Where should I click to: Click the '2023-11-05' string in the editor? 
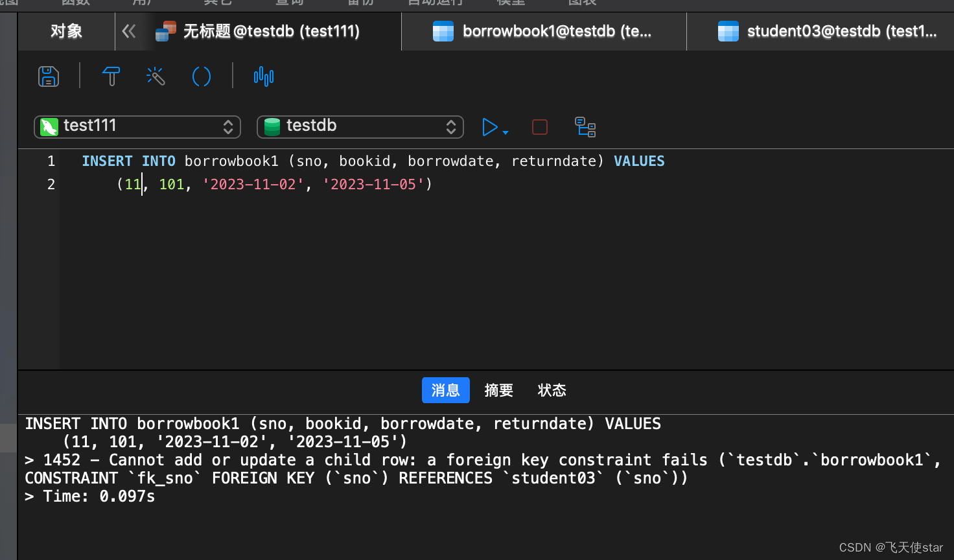373,184
